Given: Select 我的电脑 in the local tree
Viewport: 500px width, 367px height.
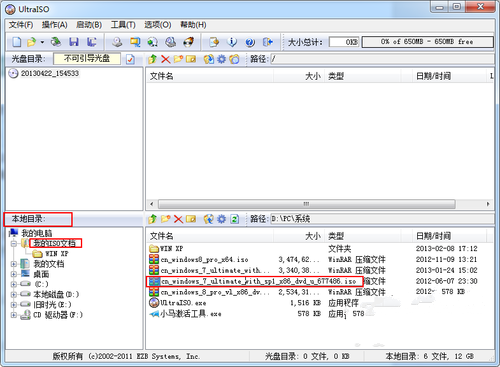Looking at the screenshot, I should (37, 233).
